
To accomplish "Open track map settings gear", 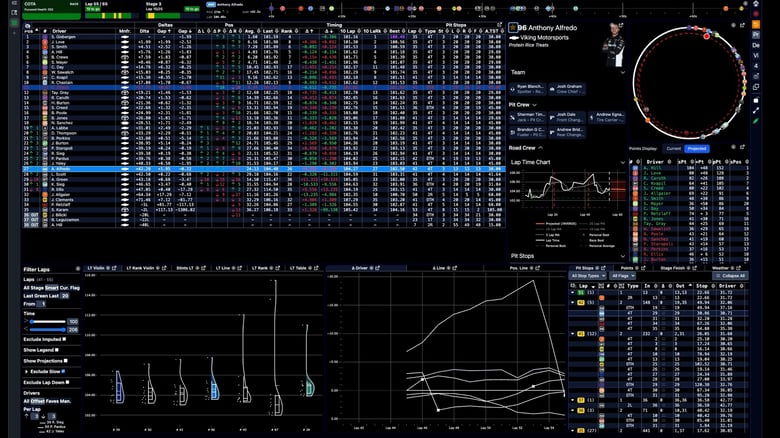I will tap(733, 25).
